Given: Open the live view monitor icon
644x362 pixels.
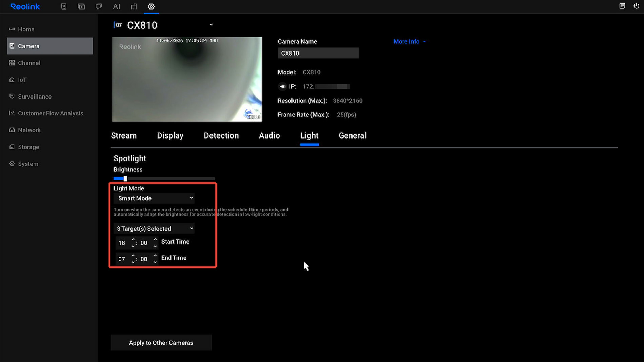Looking at the screenshot, I should point(64,6).
